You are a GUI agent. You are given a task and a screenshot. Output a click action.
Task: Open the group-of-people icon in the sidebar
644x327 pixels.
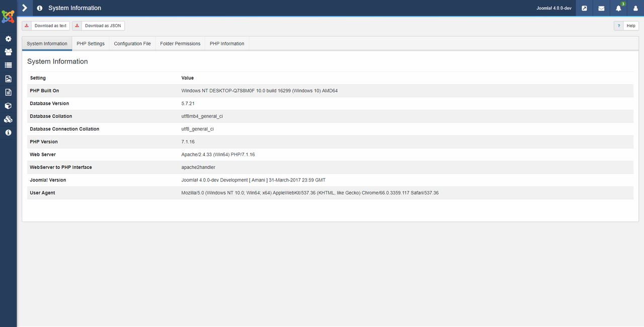(x=8, y=52)
